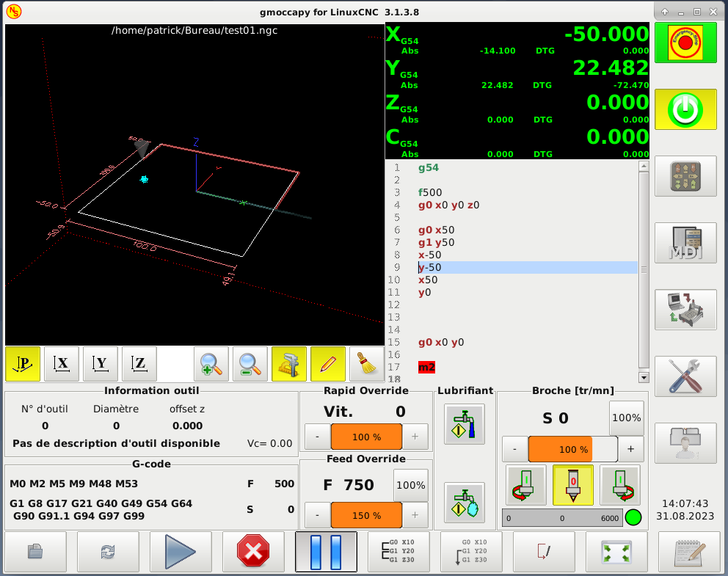This screenshot has height=576, width=728.
Task: Click the rapid override 100 % bar
Action: (x=366, y=437)
